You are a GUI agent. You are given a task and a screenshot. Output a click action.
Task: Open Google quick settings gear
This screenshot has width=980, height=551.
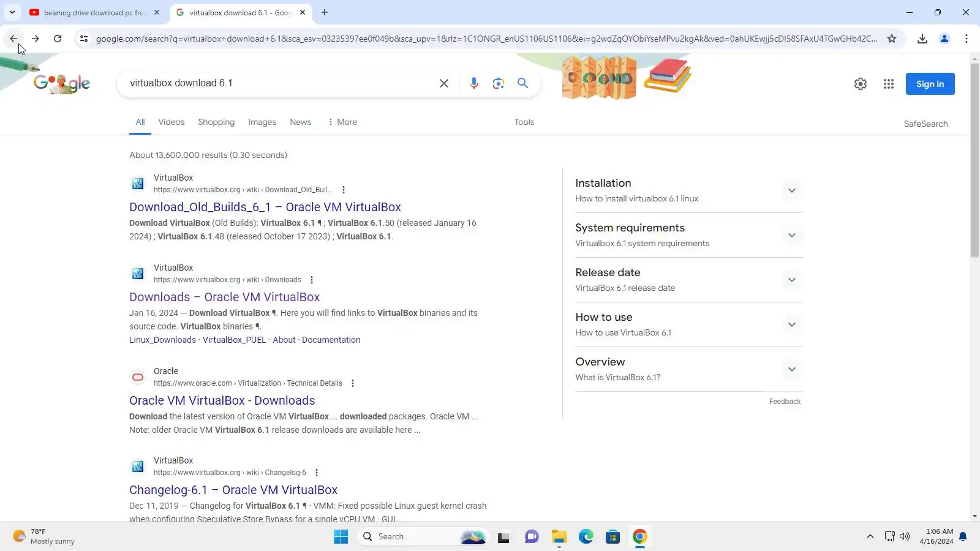861,84
